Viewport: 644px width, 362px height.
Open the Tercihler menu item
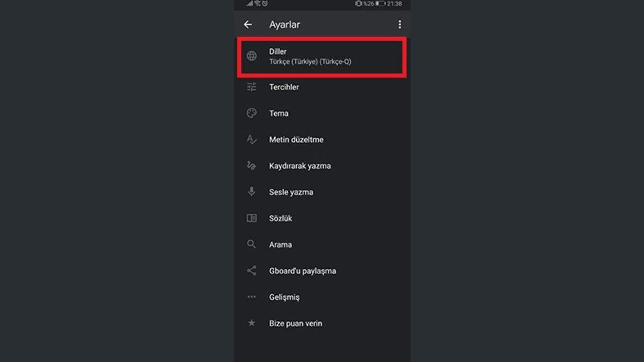tap(284, 87)
